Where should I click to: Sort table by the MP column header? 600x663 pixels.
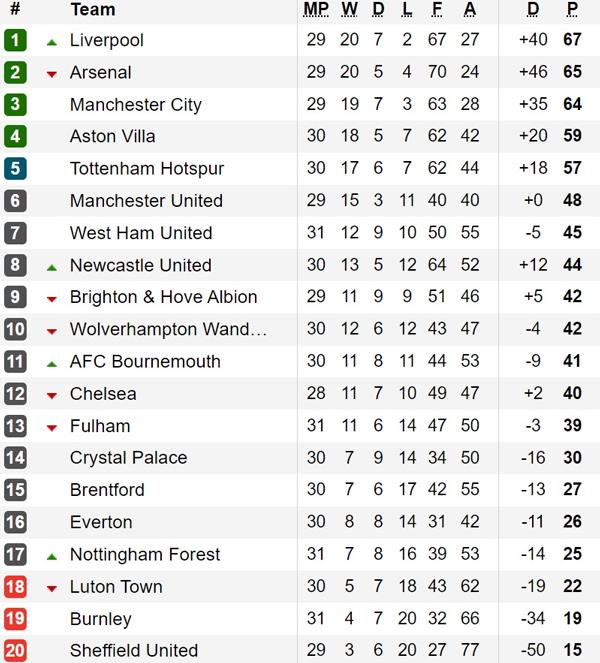coord(316,10)
